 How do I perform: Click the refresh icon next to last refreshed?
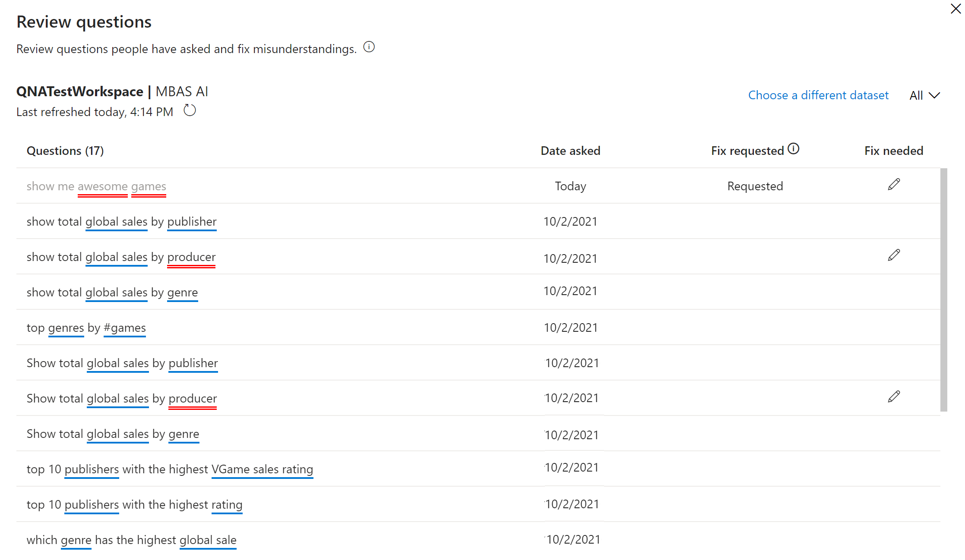(x=190, y=111)
